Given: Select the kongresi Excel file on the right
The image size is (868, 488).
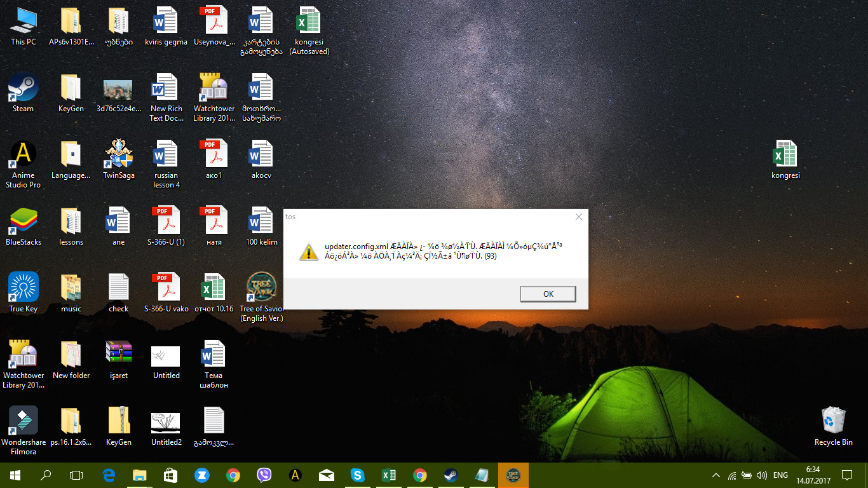Looking at the screenshot, I should point(785,156).
